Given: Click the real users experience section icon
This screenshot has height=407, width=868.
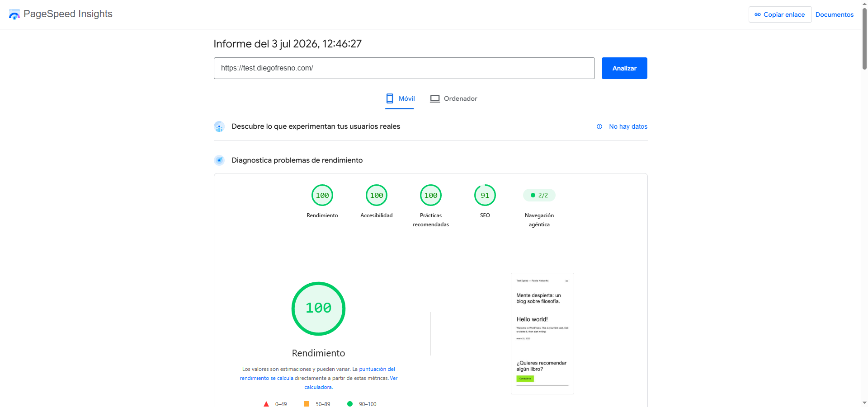Looking at the screenshot, I should point(219,126).
